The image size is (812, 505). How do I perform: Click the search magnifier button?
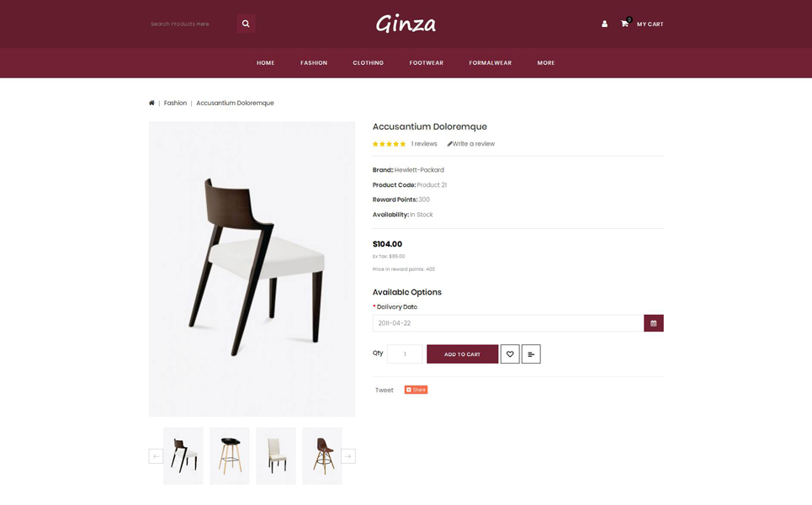pyautogui.click(x=246, y=24)
